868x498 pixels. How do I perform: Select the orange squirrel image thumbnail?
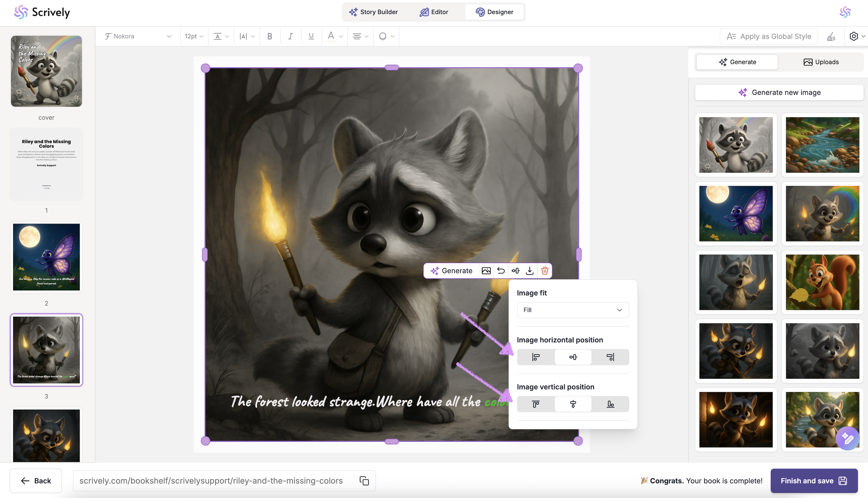point(822,282)
